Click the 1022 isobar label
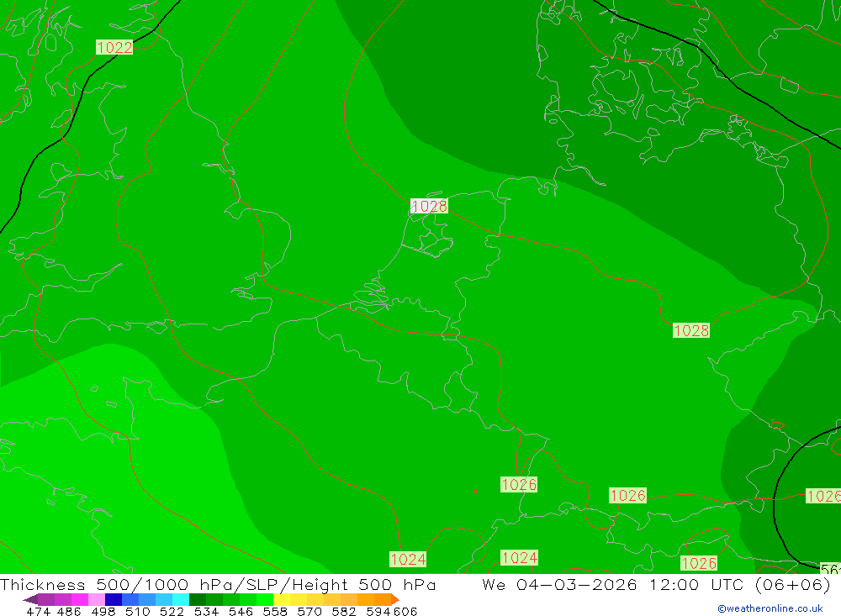This screenshot has width=841, height=616. (114, 47)
